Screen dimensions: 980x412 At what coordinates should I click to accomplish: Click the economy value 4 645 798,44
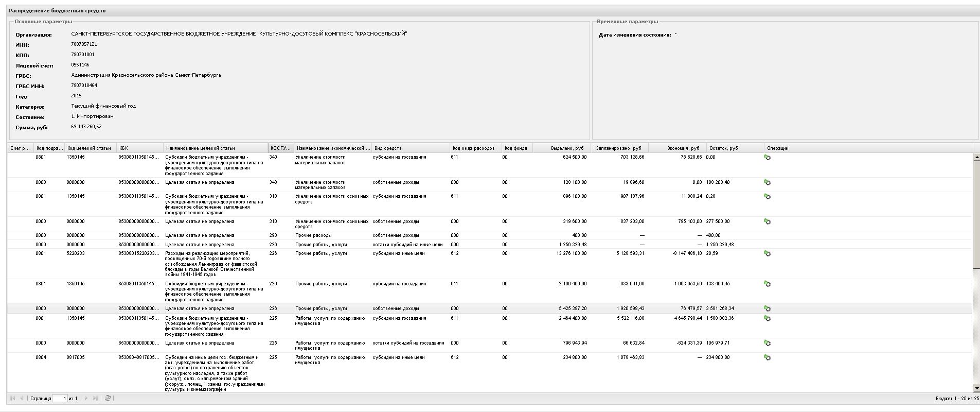[x=688, y=318]
